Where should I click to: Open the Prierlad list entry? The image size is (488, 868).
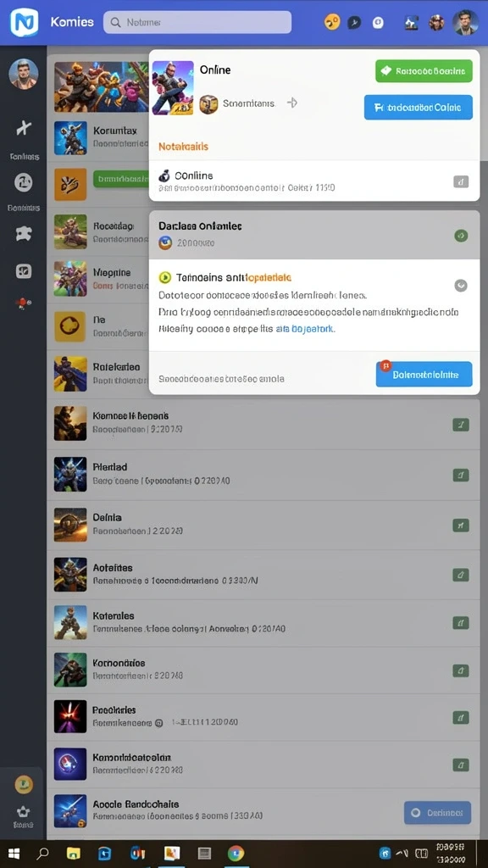(x=263, y=474)
